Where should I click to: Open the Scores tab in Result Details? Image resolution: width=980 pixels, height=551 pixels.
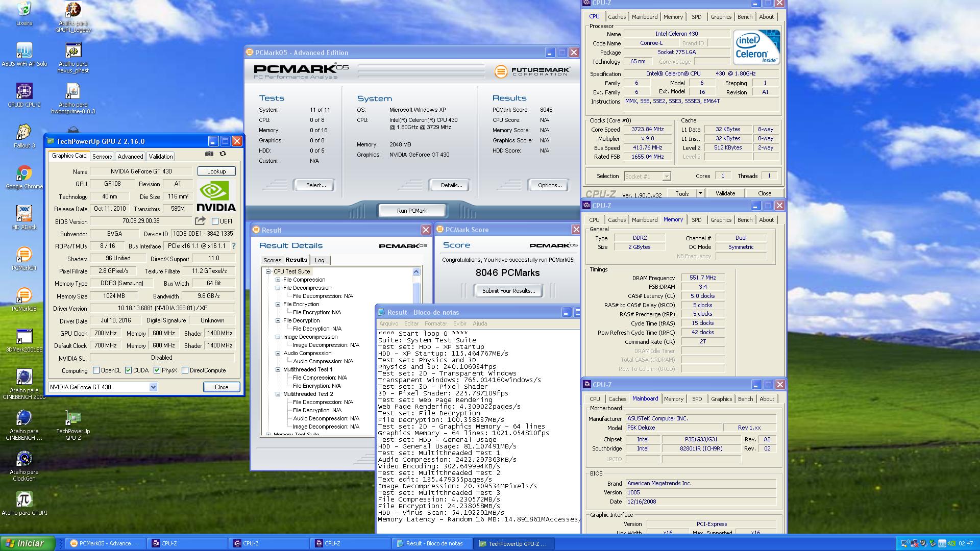coord(272,260)
